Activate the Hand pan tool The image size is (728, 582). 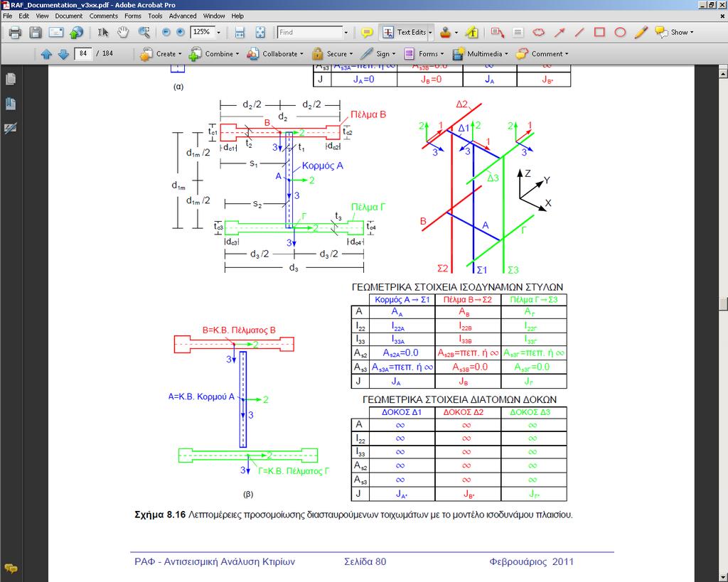(123, 32)
